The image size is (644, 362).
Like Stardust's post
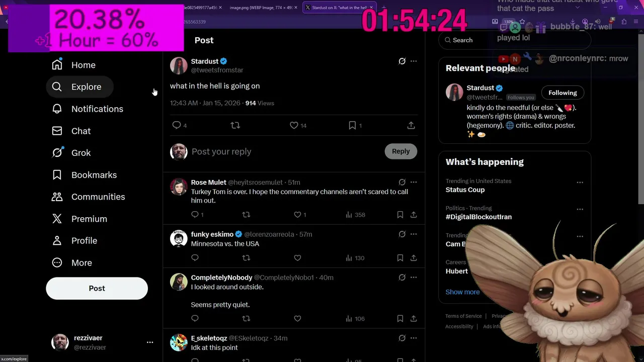pyautogui.click(x=294, y=125)
